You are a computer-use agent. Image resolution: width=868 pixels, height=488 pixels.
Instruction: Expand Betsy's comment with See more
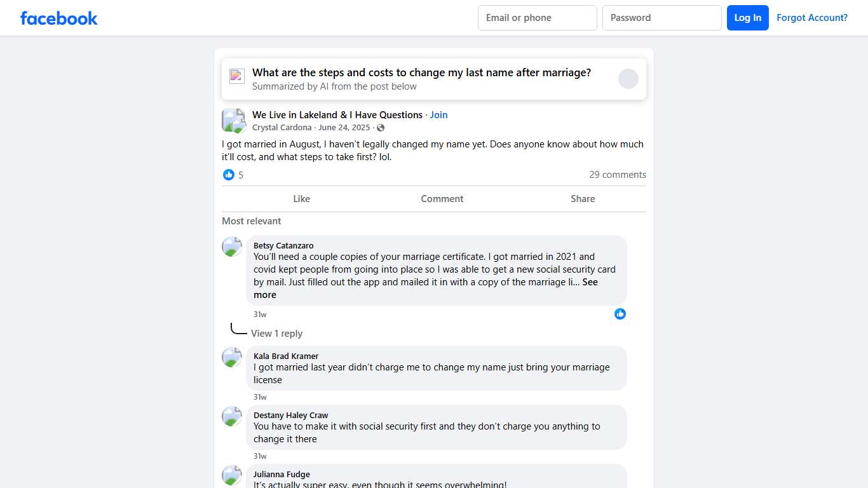point(590,282)
